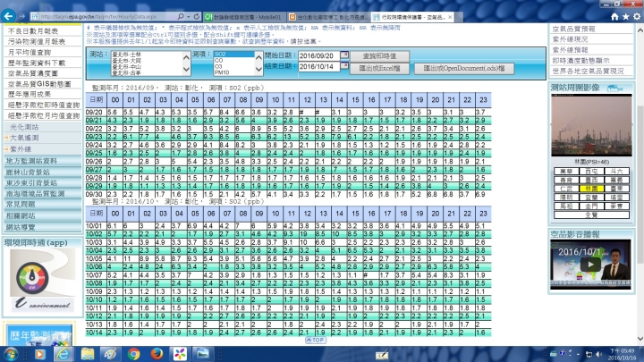
Task: Jump to top with the TOP button
Action: click(316, 341)
